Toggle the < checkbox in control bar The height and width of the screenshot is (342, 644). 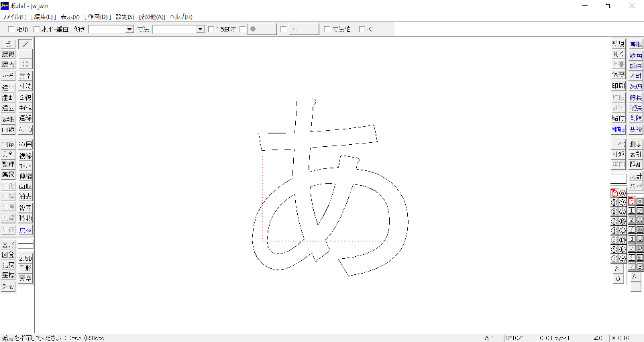(x=362, y=29)
